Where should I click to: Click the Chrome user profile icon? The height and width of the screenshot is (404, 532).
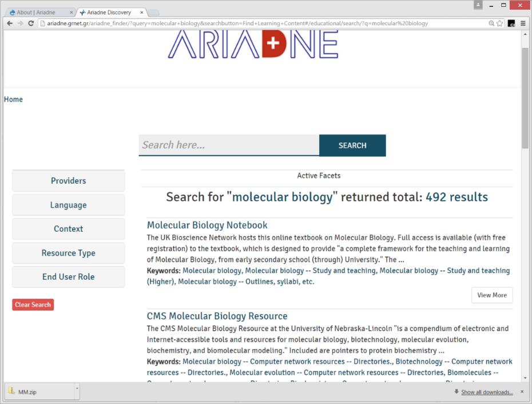(478, 5)
